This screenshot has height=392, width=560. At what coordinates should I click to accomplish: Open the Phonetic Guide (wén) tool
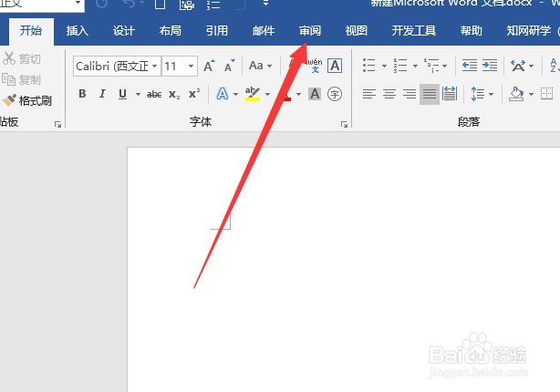tap(315, 66)
